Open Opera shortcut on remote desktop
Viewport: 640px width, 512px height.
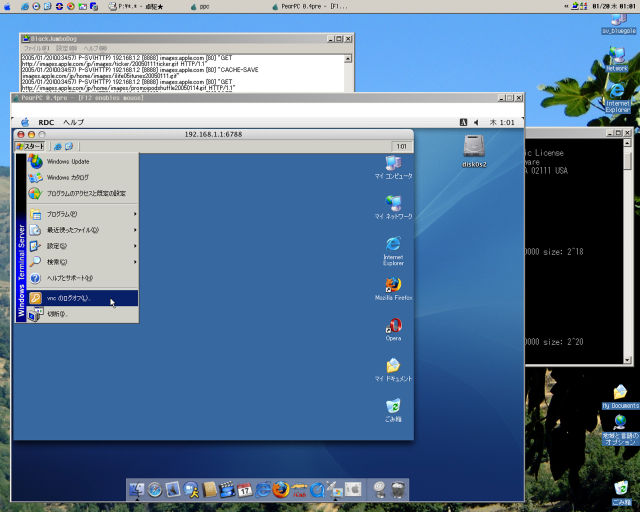[x=393, y=329]
